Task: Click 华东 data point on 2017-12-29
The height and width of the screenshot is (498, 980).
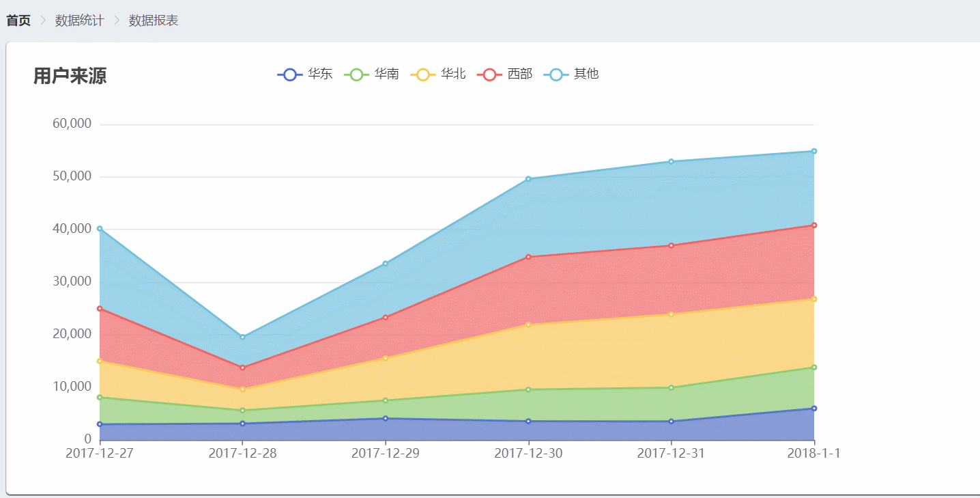Action: point(386,419)
